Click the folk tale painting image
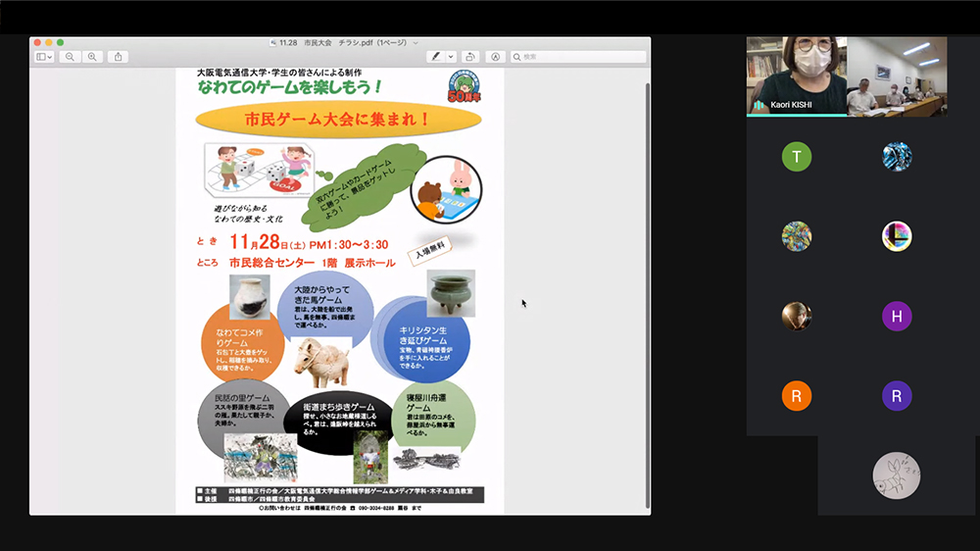The height and width of the screenshot is (551, 980). tap(261, 459)
